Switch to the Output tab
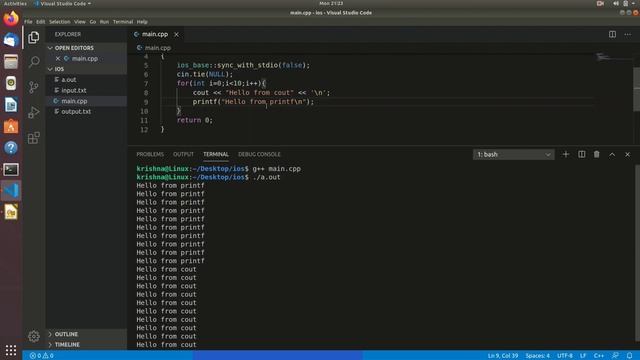The image size is (640, 360). tap(183, 154)
